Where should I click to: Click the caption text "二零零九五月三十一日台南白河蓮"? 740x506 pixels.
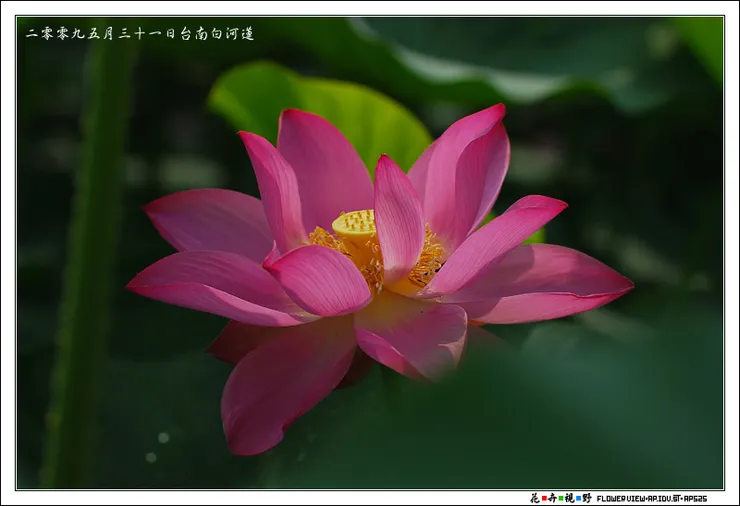coord(140,34)
